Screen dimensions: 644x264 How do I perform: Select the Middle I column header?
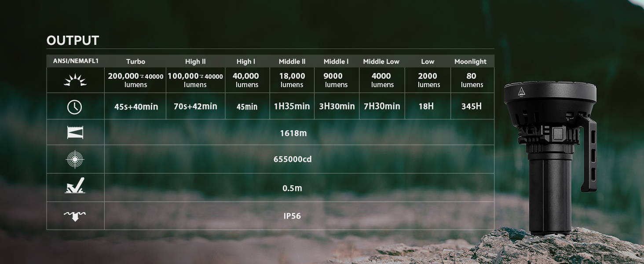tap(336, 62)
